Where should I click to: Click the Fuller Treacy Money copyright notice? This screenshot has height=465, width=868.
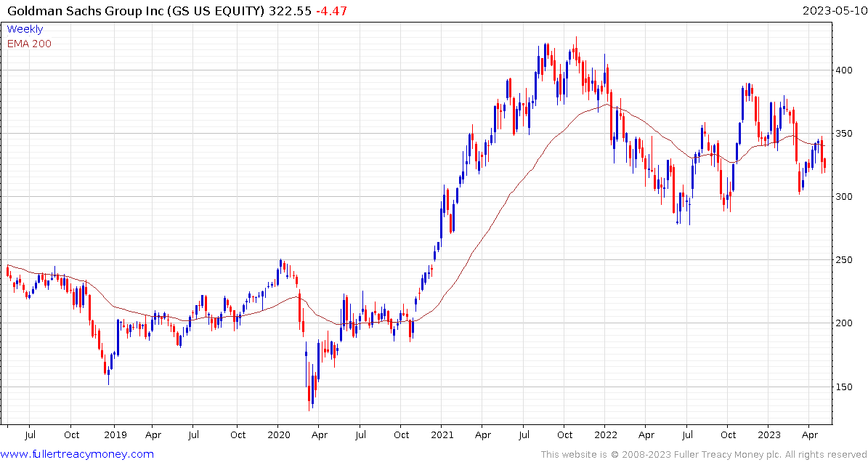click(x=704, y=455)
